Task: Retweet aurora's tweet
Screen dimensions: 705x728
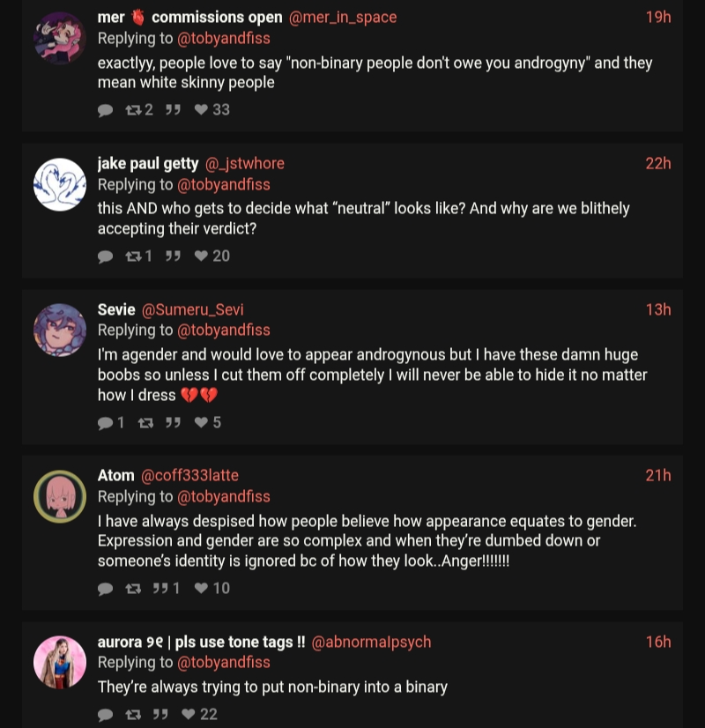Action: tap(134, 715)
